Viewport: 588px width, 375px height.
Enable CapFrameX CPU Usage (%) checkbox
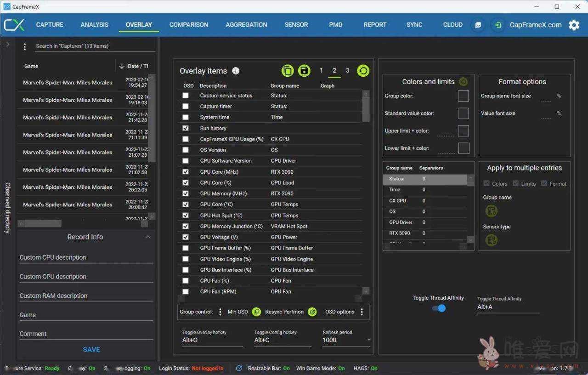[186, 139]
